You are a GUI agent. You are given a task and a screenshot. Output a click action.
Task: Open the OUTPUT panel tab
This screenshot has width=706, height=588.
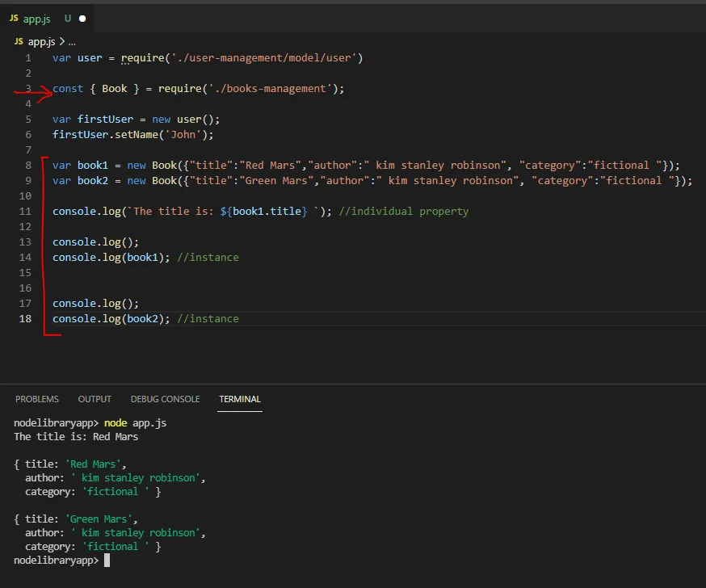coord(95,399)
